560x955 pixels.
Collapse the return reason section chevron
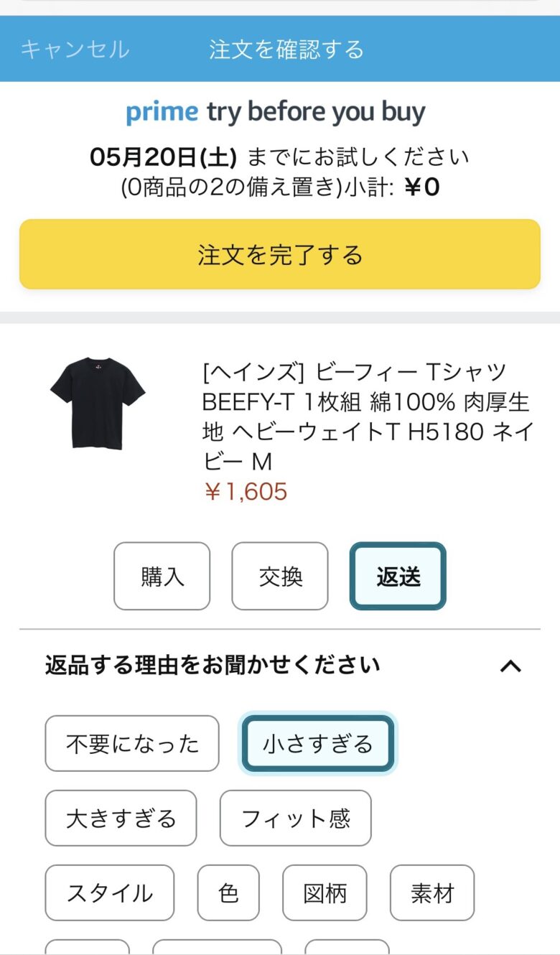pyautogui.click(x=510, y=666)
